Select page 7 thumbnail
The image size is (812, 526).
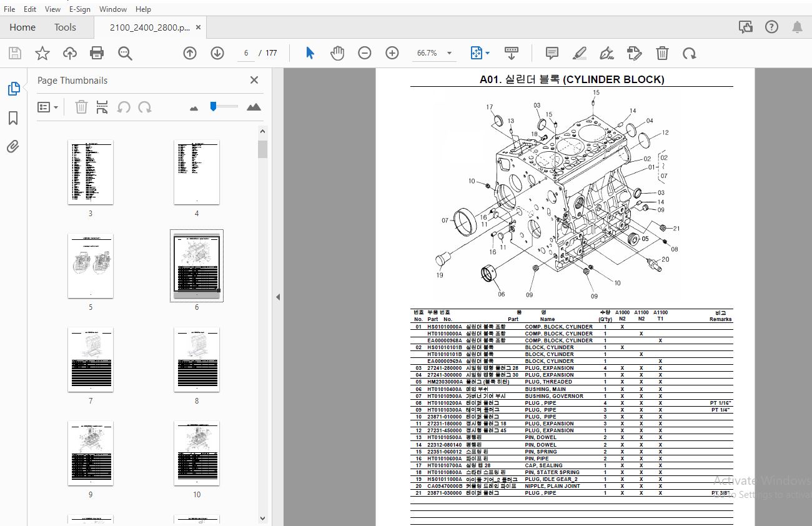pyautogui.click(x=91, y=360)
